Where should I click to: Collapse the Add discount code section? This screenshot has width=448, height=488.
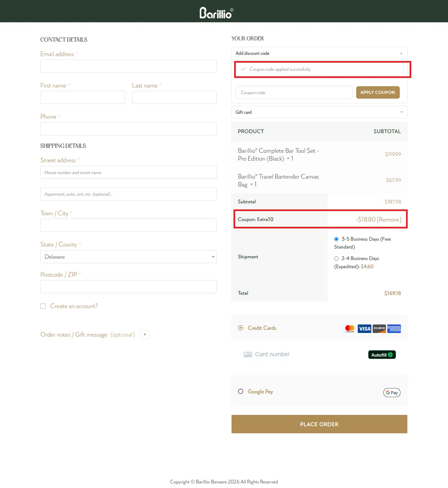tap(319, 53)
